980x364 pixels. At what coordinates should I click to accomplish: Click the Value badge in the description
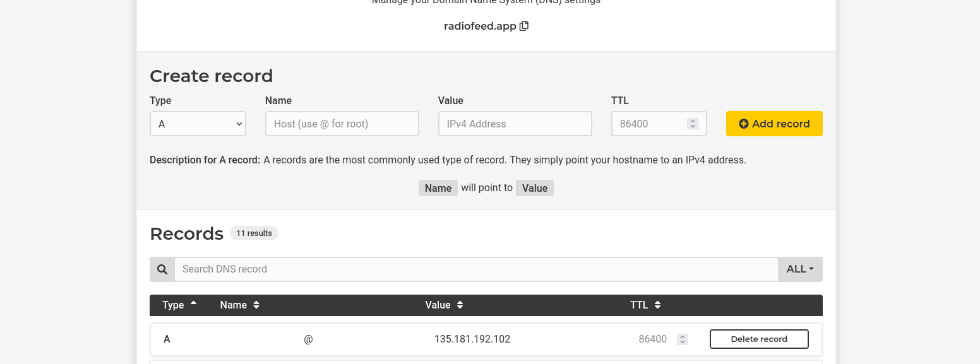(x=535, y=188)
